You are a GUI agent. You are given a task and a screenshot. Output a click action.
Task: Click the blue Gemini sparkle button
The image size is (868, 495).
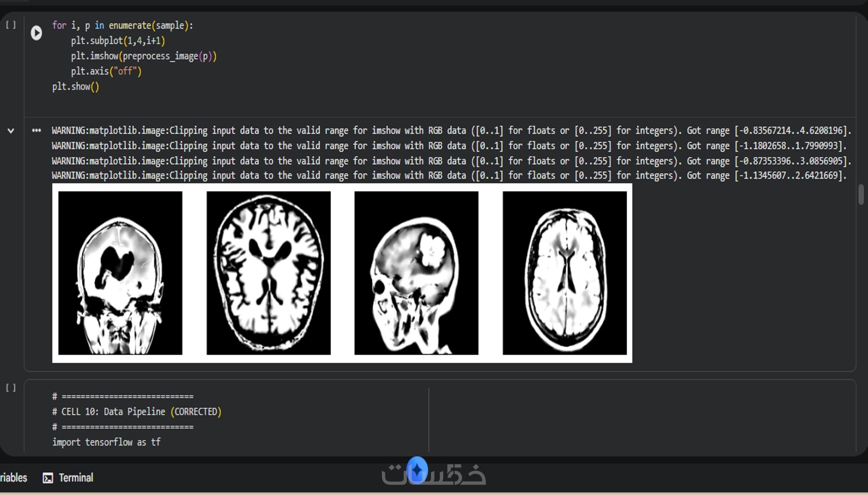tap(417, 470)
